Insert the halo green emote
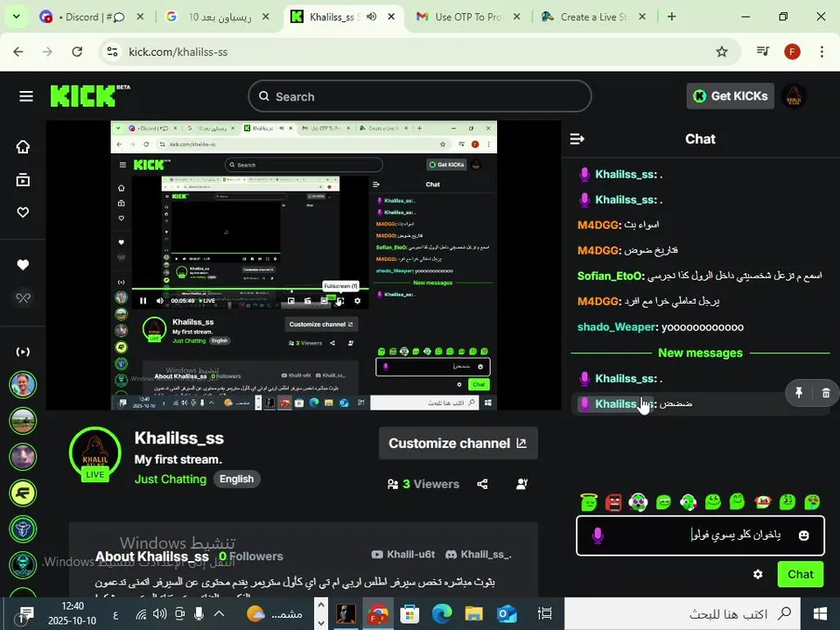This screenshot has width=840, height=630. tap(589, 502)
